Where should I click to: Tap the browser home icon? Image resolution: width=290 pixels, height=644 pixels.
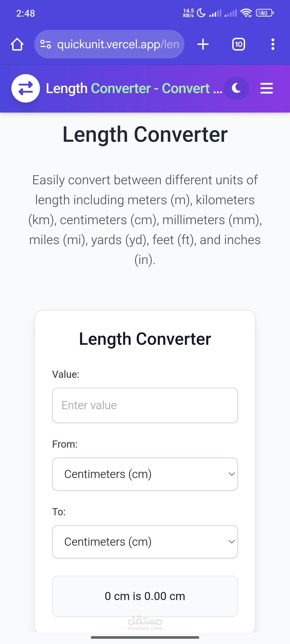17,44
